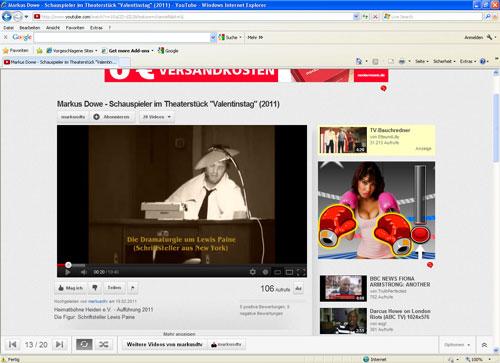
Task: Open the Extras command bar menu
Action: pyautogui.click(x=468, y=61)
